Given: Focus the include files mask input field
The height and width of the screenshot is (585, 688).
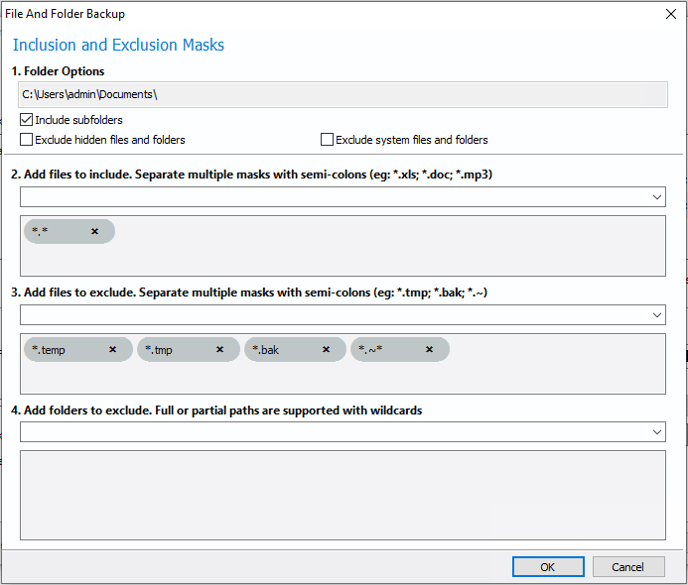Looking at the screenshot, I should point(334,197).
